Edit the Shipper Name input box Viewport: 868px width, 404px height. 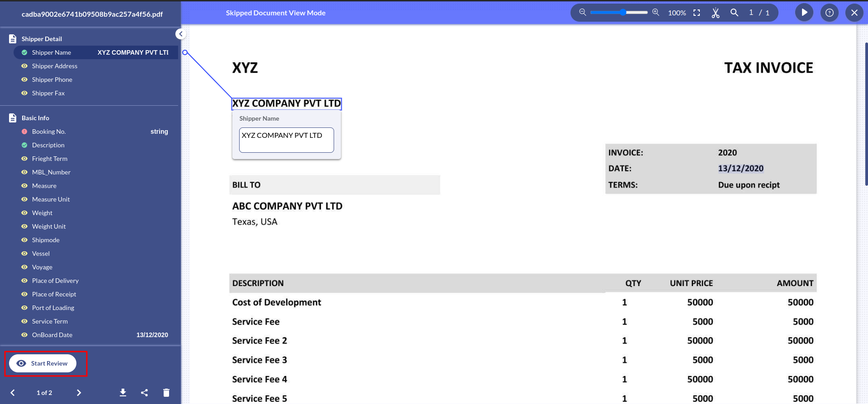[x=287, y=140]
